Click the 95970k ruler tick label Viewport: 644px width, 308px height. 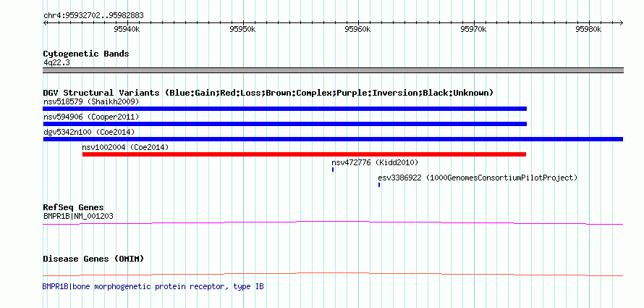pos(473,29)
